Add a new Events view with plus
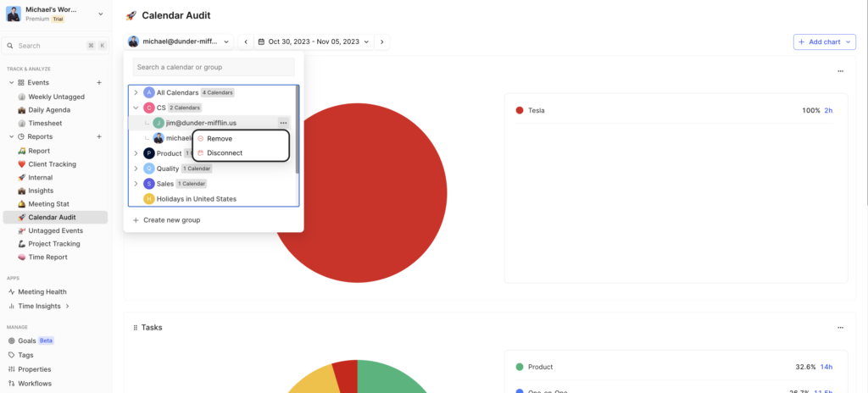The width and height of the screenshot is (868, 393). [x=99, y=82]
